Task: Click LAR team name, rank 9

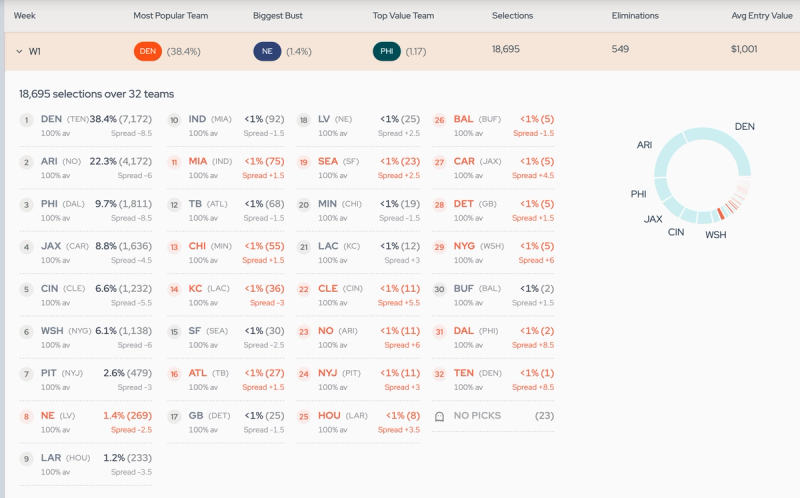Action: coord(51,458)
